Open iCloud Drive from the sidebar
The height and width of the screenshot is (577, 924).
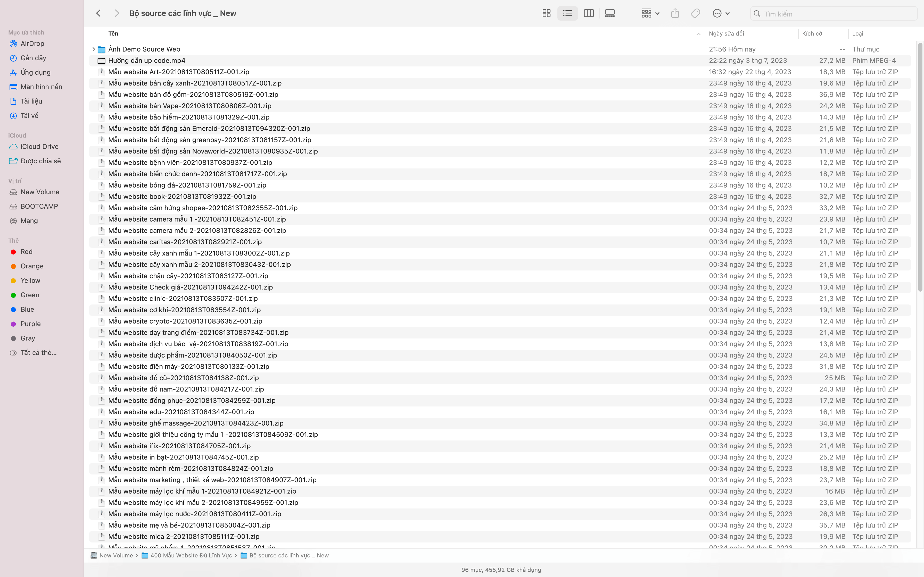40,147
